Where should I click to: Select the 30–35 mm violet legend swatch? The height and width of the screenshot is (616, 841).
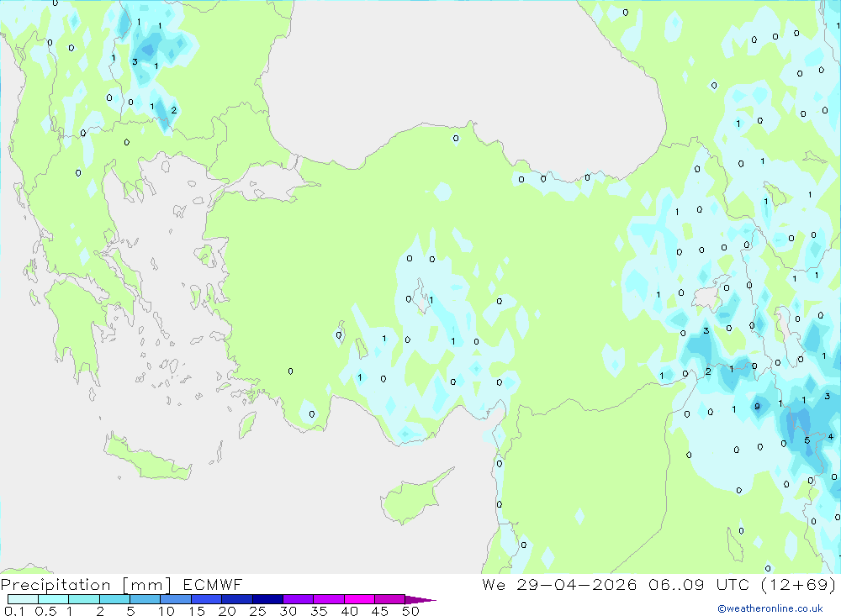(298, 599)
